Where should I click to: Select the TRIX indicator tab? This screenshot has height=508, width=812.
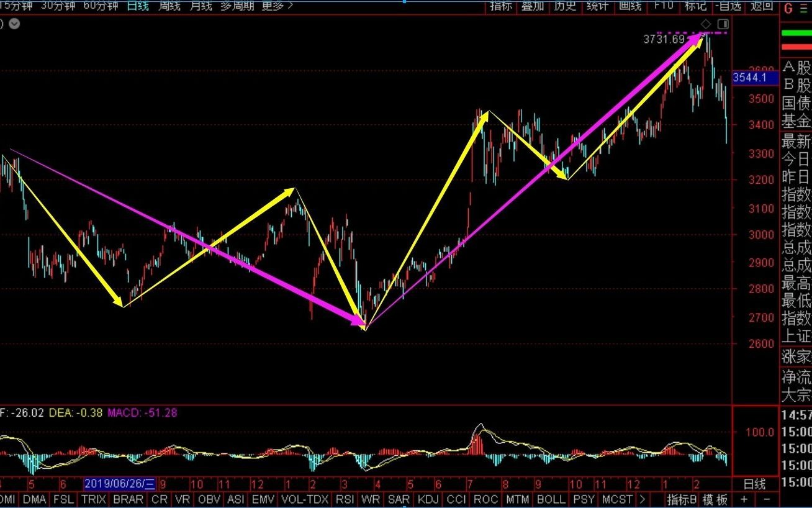pos(94,499)
